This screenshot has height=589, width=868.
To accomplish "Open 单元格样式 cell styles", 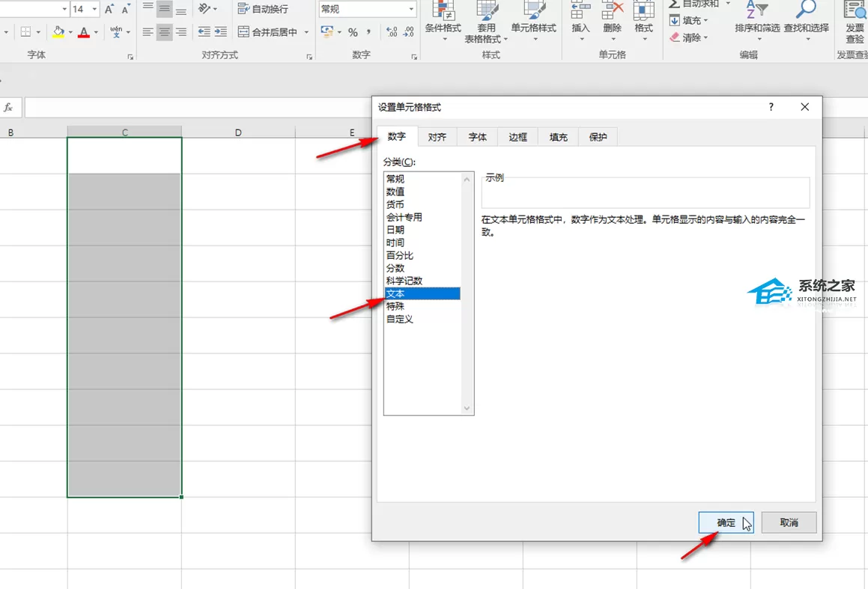I will click(534, 21).
